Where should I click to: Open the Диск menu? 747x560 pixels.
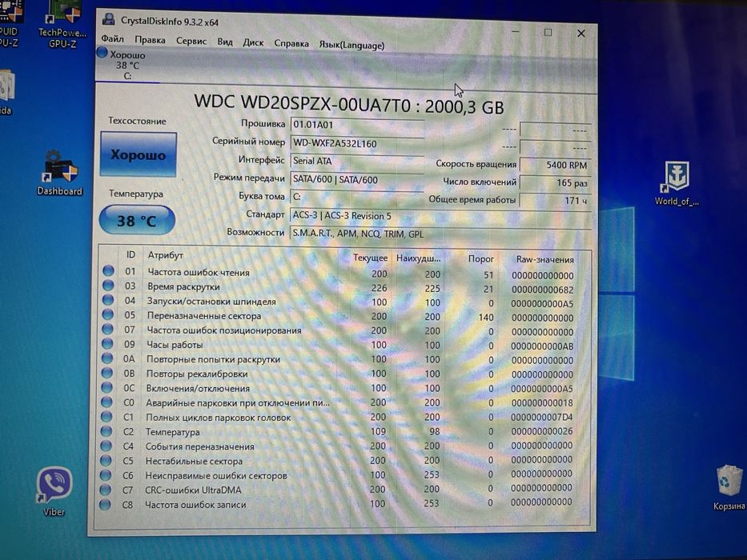(253, 42)
